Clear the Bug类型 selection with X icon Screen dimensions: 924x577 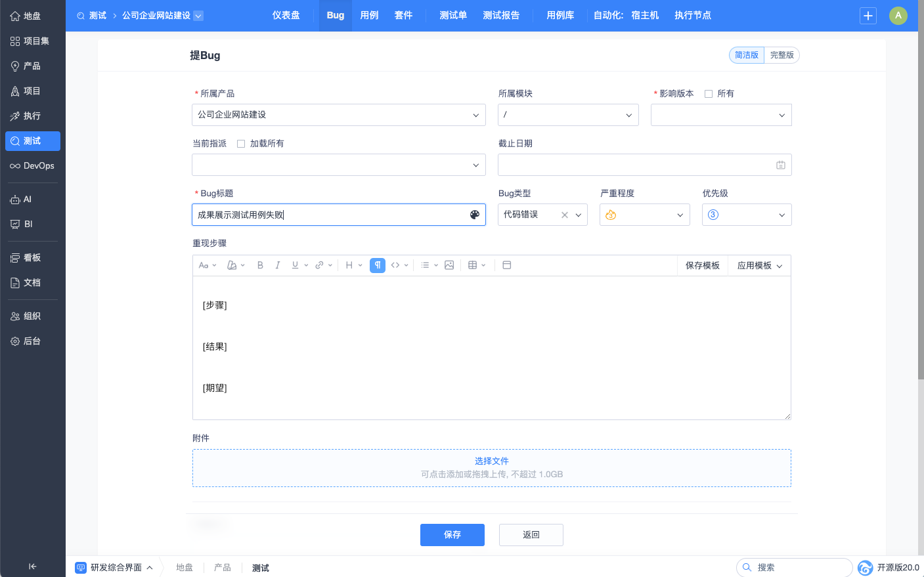[564, 215]
